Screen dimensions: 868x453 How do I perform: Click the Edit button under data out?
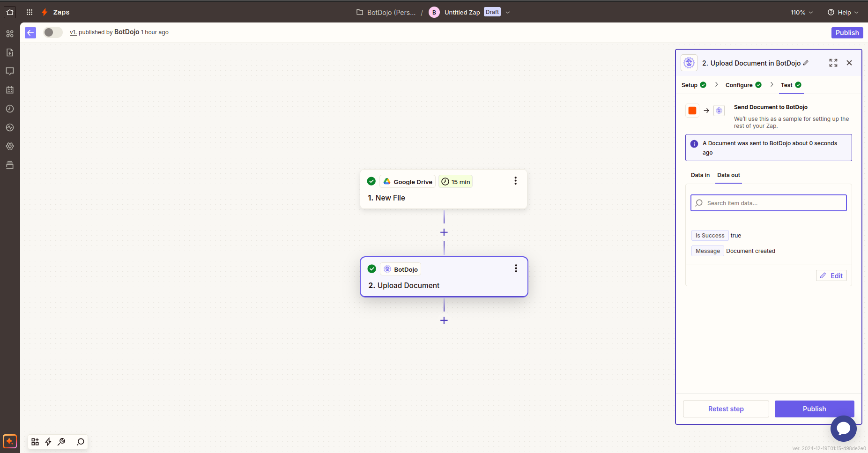pos(831,276)
